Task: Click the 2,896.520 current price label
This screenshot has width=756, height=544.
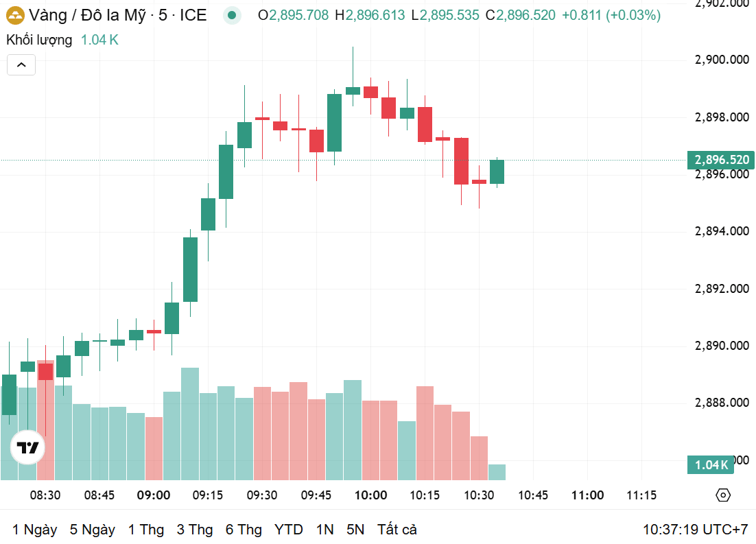Action: pyautogui.click(x=721, y=160)
